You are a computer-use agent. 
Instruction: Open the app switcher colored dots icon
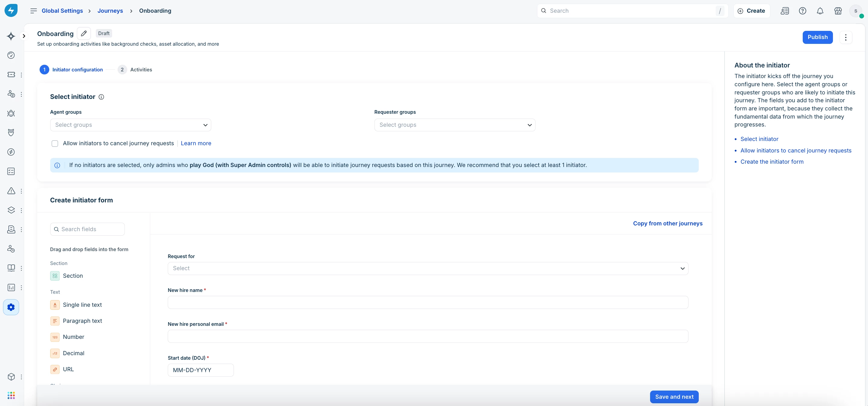point(11,395)
